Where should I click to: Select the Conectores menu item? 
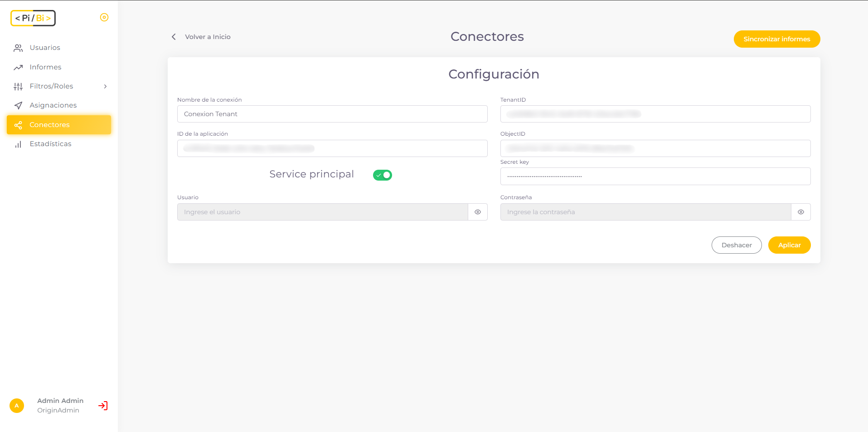pyautogui.click(x=59, y=125)
